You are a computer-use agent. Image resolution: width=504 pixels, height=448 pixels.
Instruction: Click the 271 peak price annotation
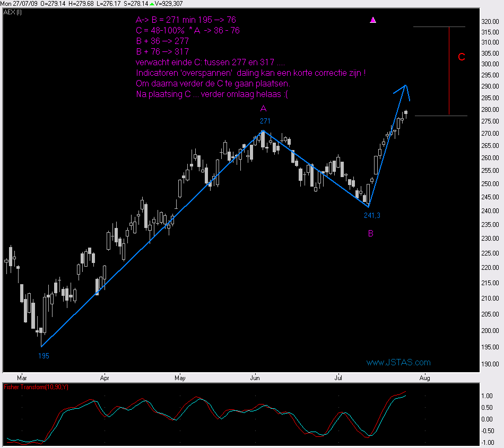coord(265,121)
